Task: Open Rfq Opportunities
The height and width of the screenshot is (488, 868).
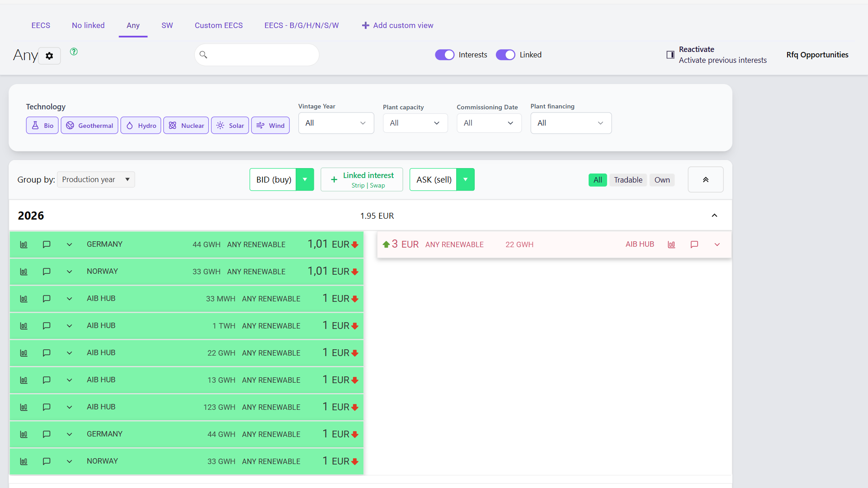Action: pos(817,55)
